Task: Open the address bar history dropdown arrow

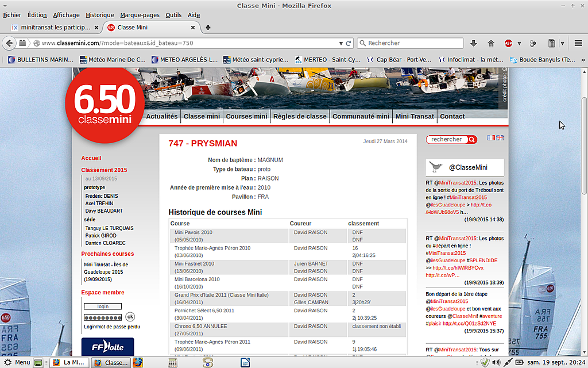Action: (341, 43)
